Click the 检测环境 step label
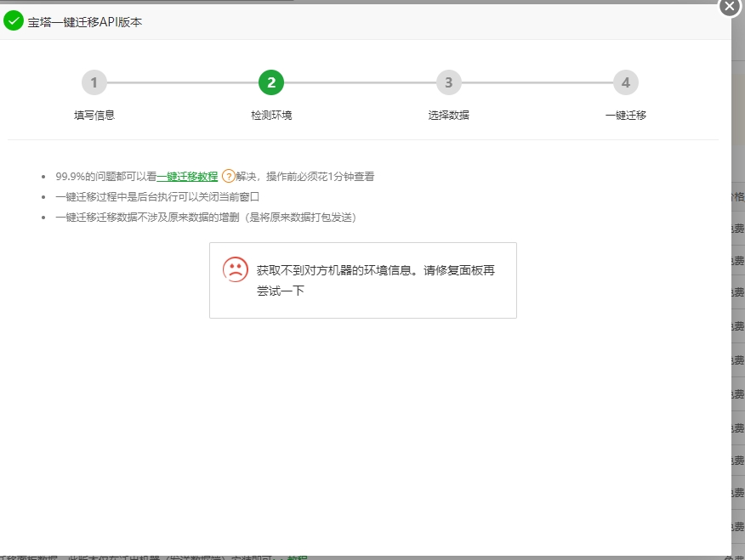The height and width of the screenshot is (560, 745). [271, 116]
